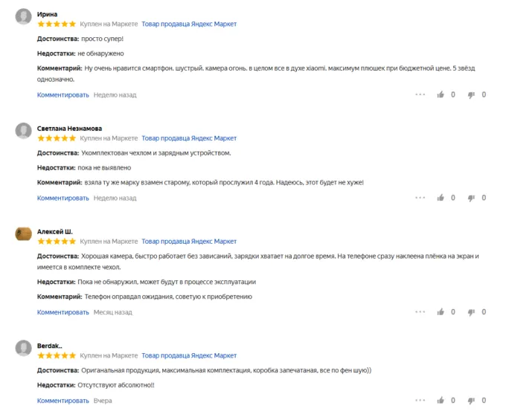
Task: Click Алексей Ш.'s avatar thumbnail
Action: coord(23,234)
